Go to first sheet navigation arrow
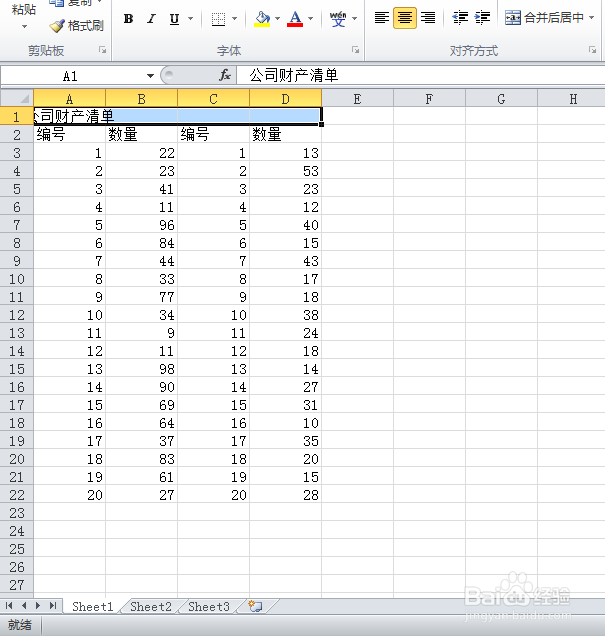 [9, 606]
